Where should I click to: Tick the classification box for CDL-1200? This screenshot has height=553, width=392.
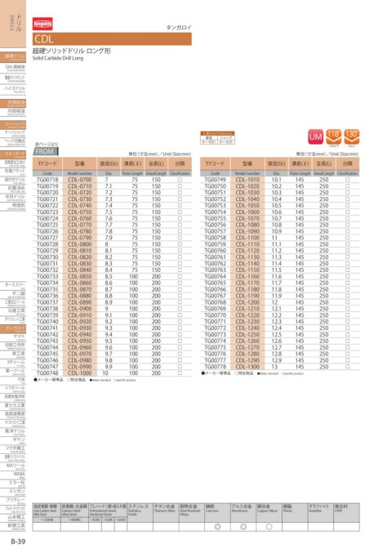(x=348, y=302)
